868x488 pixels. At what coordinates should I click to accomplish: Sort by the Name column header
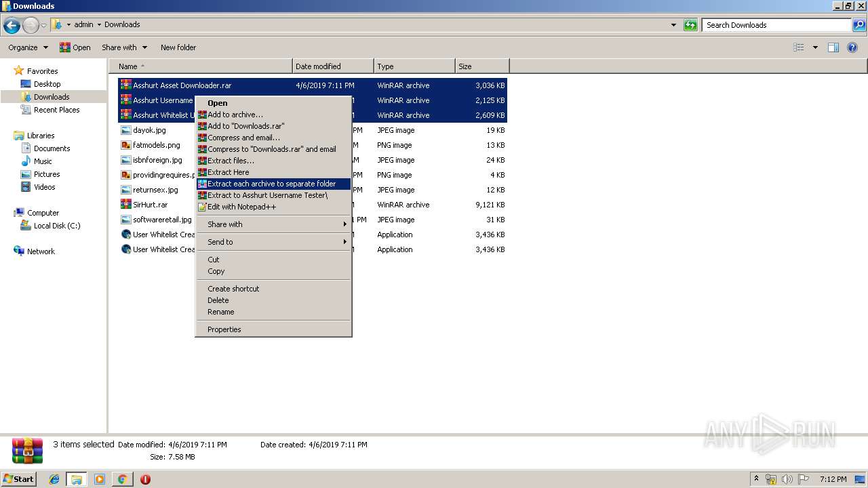click(x=201, y=66)
